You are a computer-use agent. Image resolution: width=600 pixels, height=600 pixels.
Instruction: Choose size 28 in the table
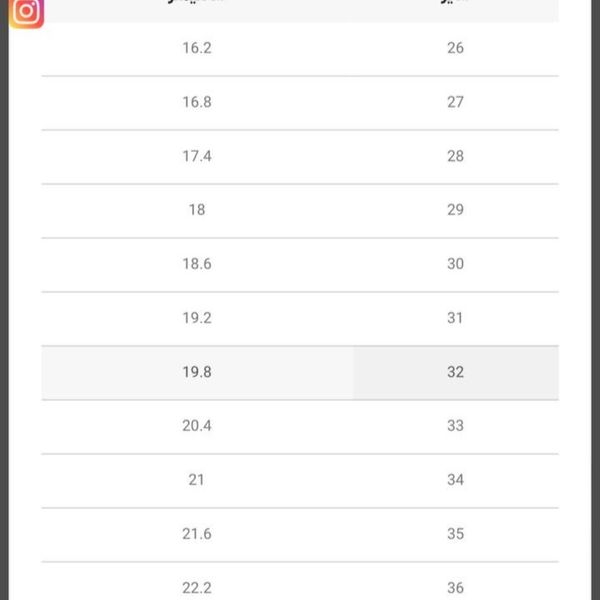pos(455,156)
